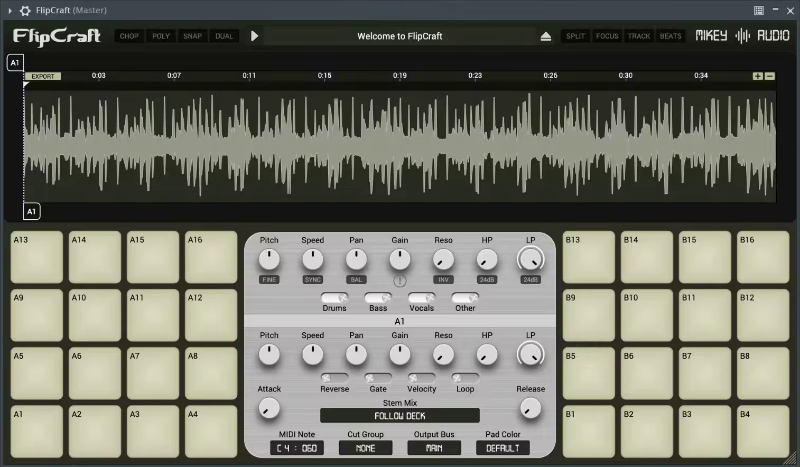This screenshot has height=467, width=800.
Task: Enable the Reverse switch
Action: click(335, 378)
